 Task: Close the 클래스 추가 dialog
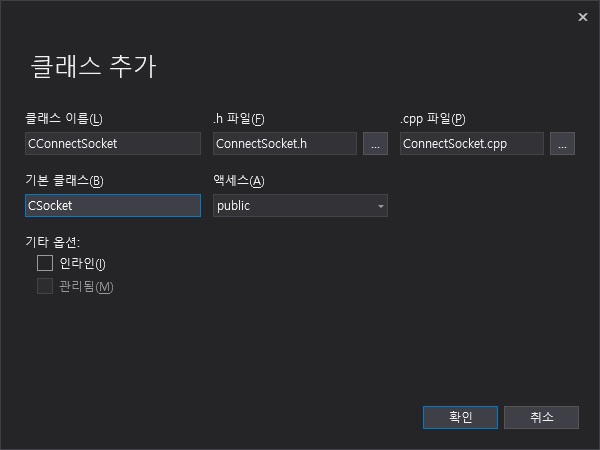click(x=583, y=17)
